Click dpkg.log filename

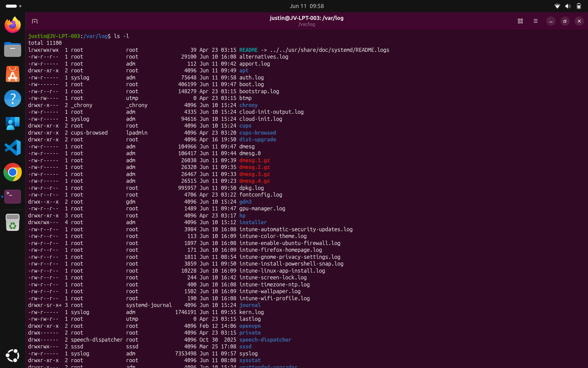click(x=251, y=188)
